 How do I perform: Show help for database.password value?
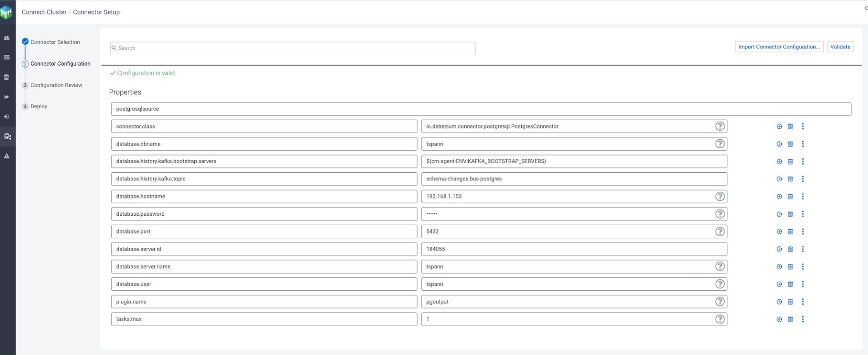coord(720,214)
